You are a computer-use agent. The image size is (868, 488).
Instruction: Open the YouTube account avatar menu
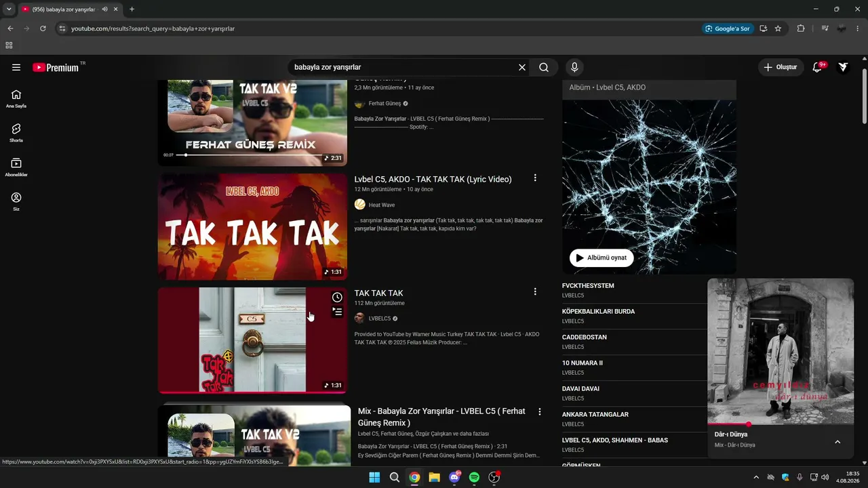(844, 67)
